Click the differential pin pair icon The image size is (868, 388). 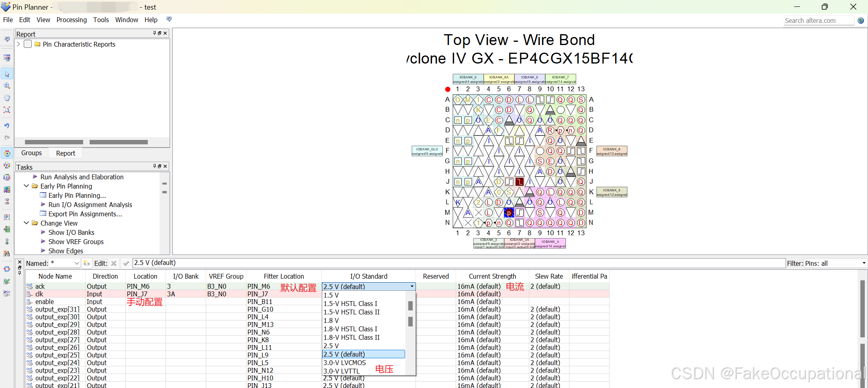coord(7,201)
